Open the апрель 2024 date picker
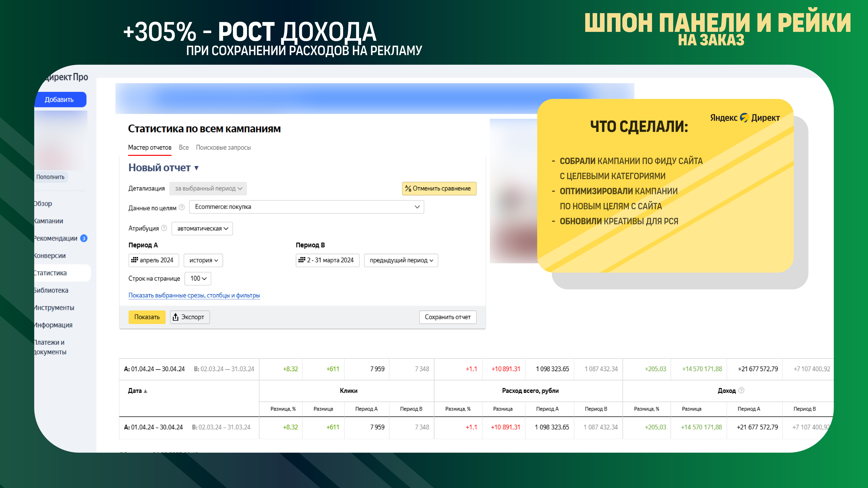This screenshot has height=488, width=868. coord(154,260)
